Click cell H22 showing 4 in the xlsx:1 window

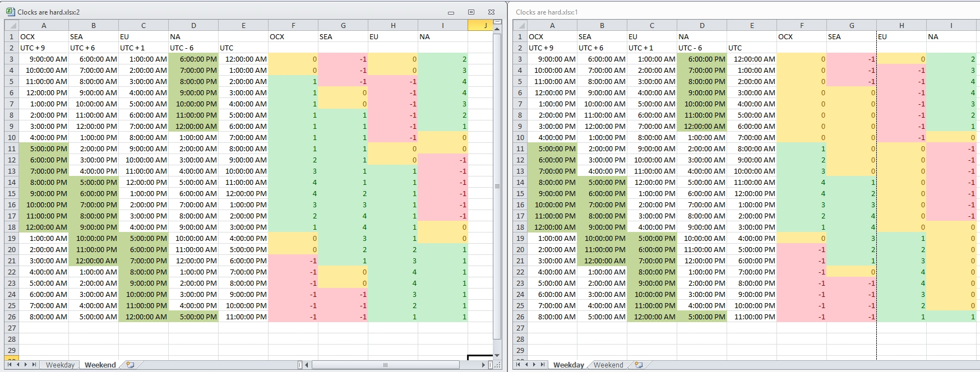click(902, 272)
